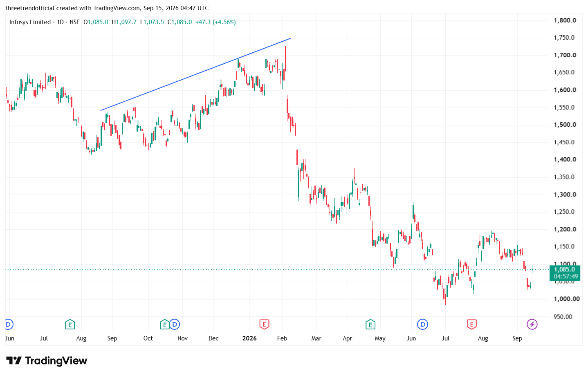Click the 1,500.0 price scale label
The height and width of the screenshot is (376, 588).
tap(565, 125)
